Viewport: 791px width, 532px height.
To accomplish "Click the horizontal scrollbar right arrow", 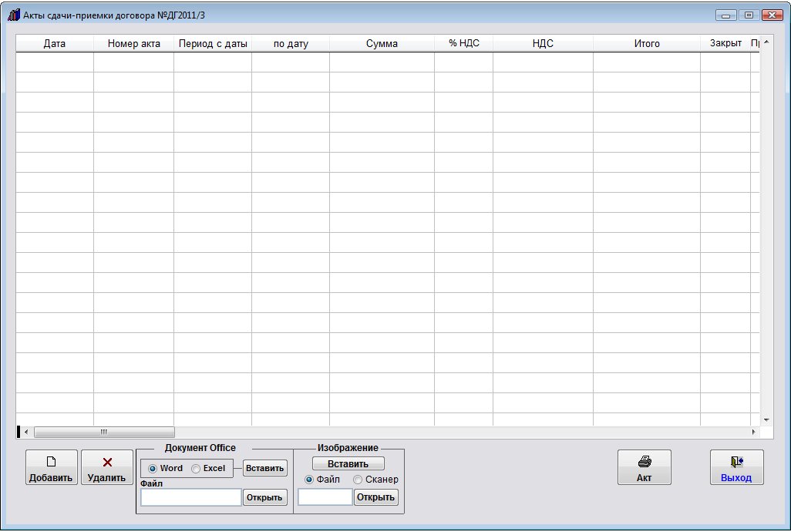I will point(754,433).
